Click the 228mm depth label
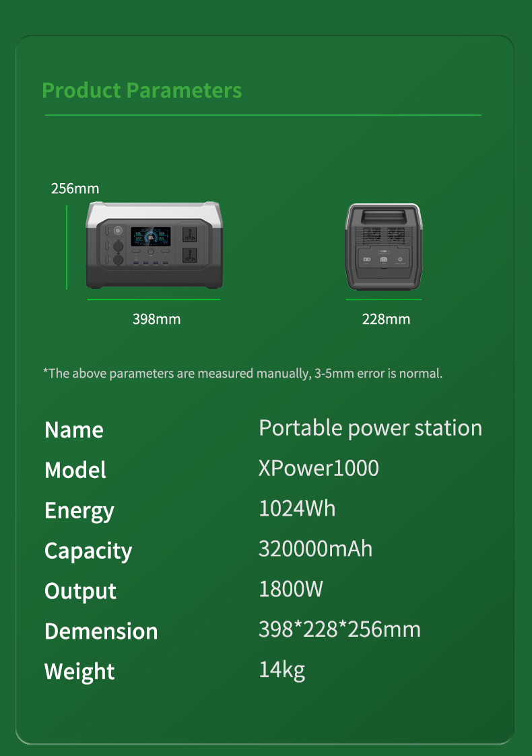Viewport: 532px width, 756px height. [386, 319]
